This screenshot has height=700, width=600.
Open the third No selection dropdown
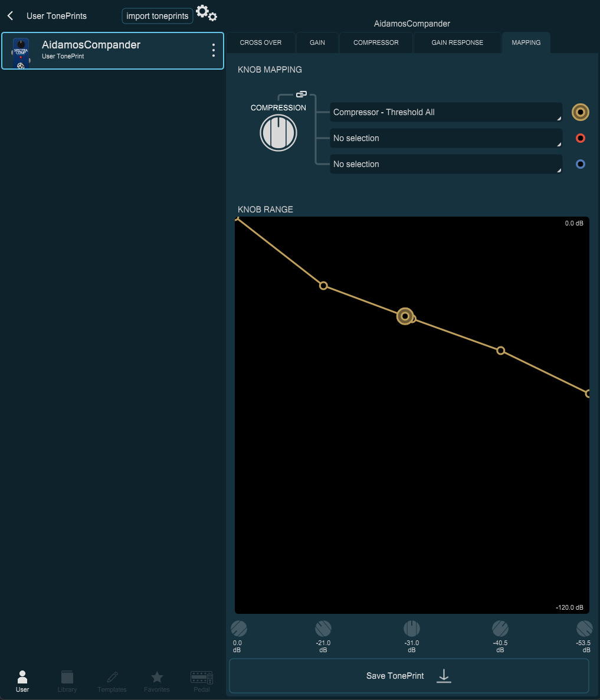pyautogui.click(x=446, y=164)
